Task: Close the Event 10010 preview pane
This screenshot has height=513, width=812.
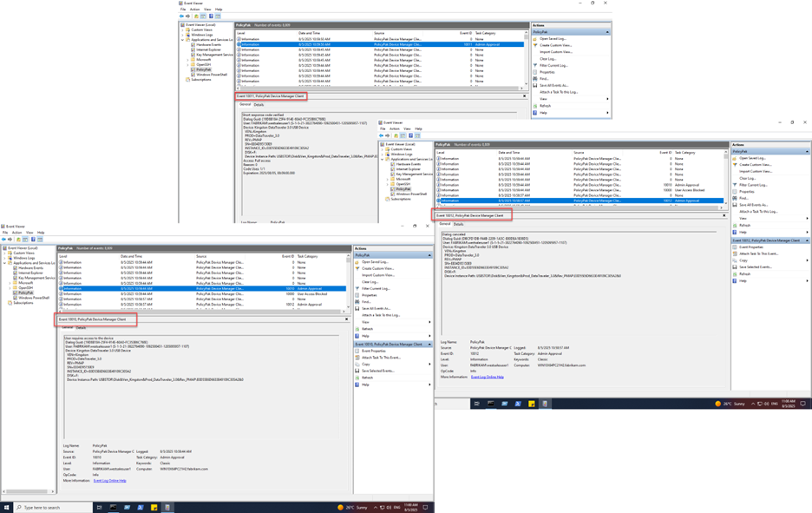Action: 347,319
